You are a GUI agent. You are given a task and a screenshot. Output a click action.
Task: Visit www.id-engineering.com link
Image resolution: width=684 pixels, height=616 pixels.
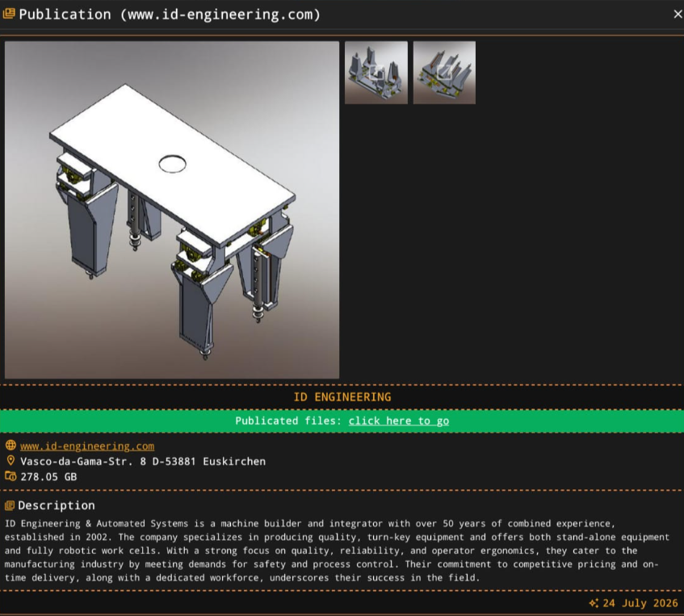[x=87, y=446]
